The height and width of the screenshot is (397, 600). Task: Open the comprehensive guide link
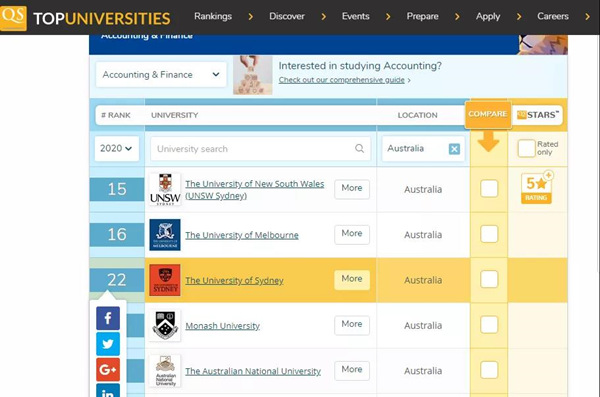[x=342, y=80]
